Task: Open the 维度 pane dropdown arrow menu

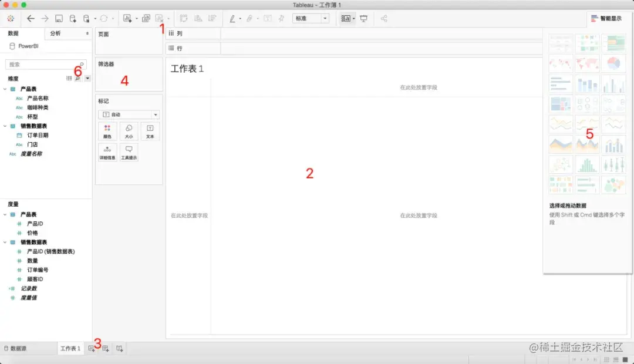Action: point(87,79)
